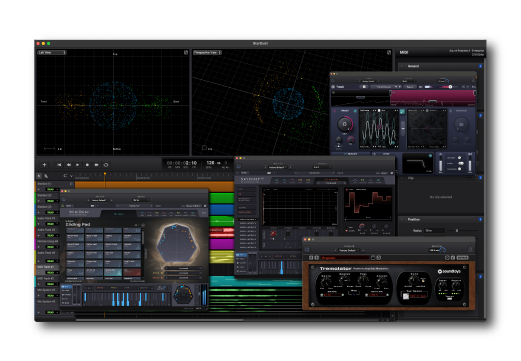Click the 120 BPM tempo value

point(210,163)
